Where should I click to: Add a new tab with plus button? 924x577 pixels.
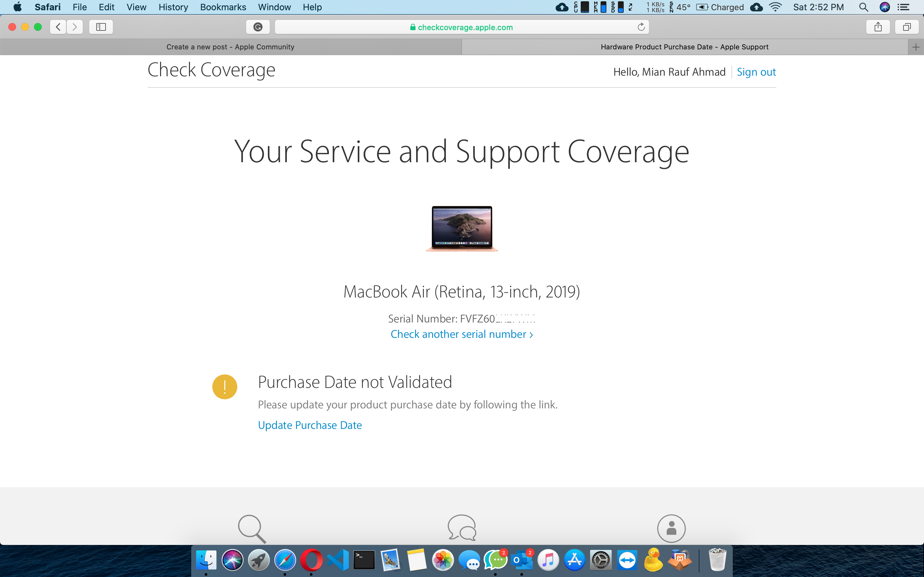916,47
